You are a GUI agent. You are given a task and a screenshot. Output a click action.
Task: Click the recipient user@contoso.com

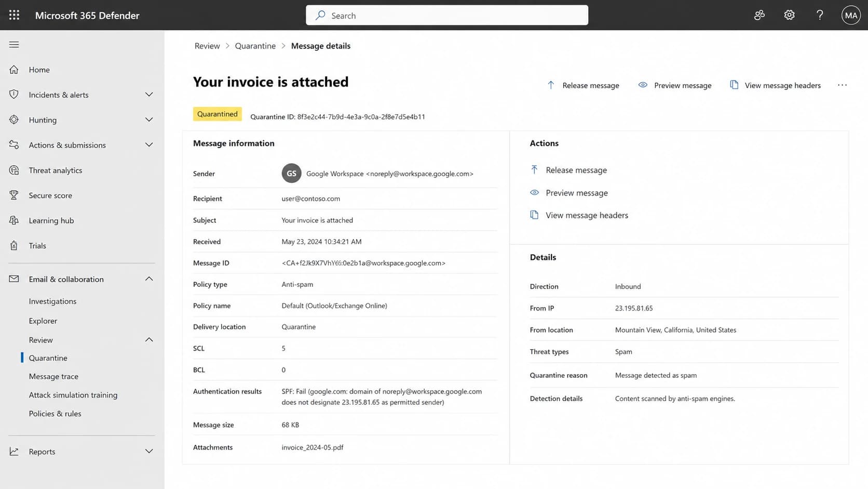[310, 199]
